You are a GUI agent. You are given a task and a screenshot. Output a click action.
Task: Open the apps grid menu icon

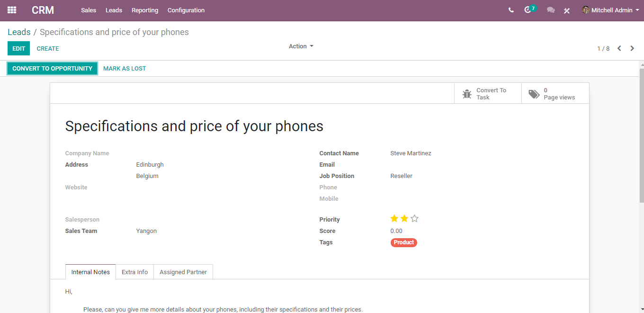(x=12, y=10)
